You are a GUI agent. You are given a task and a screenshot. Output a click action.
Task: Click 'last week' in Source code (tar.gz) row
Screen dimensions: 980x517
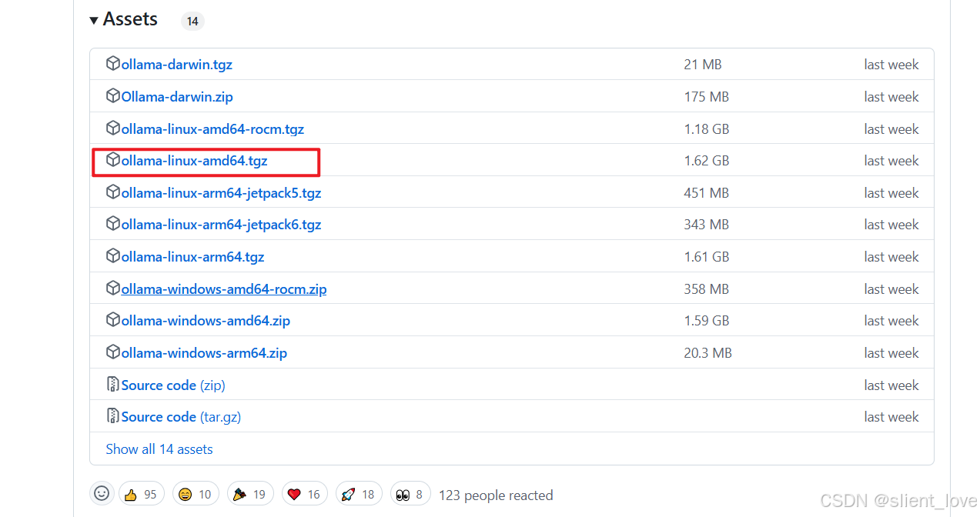pyautogui.click(x=891, y=417)
